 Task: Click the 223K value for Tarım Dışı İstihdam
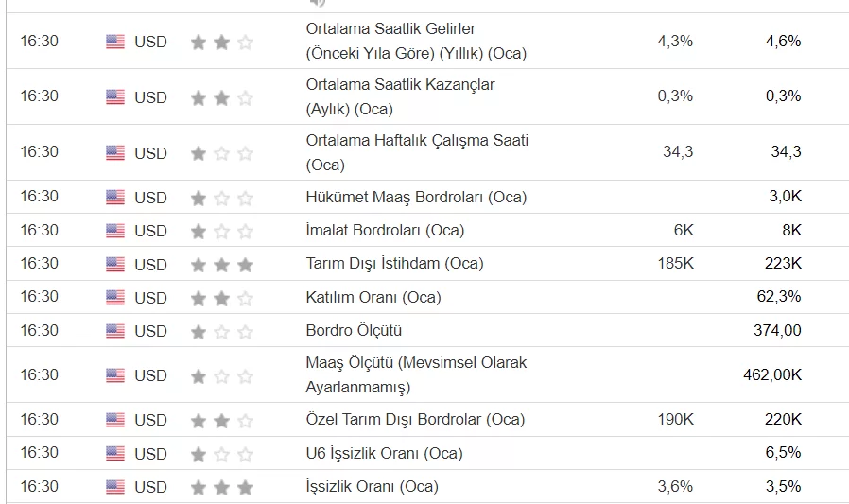(x=783, y=263)
